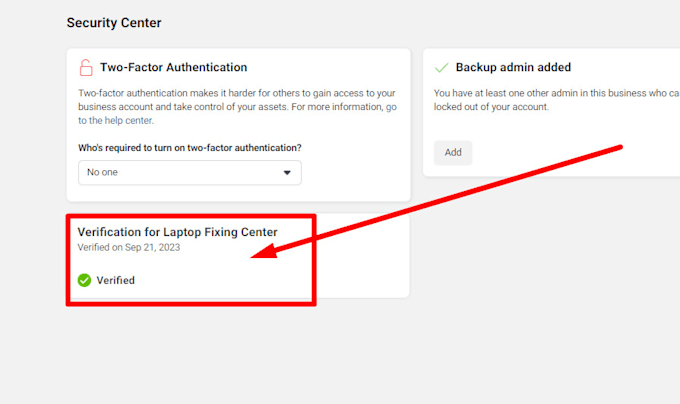The image size is (680, 404).
Task: Click the two-factor authentication description paragraph
Action: 237,107
